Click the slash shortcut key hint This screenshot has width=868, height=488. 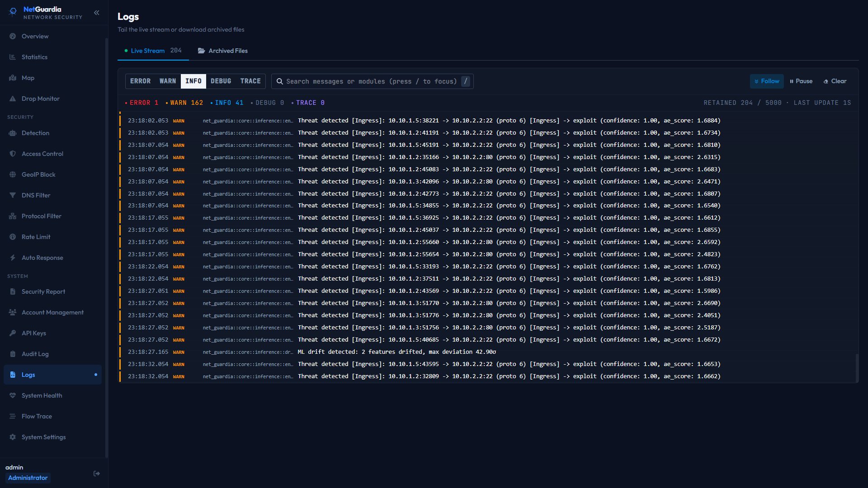coord(466,81)
